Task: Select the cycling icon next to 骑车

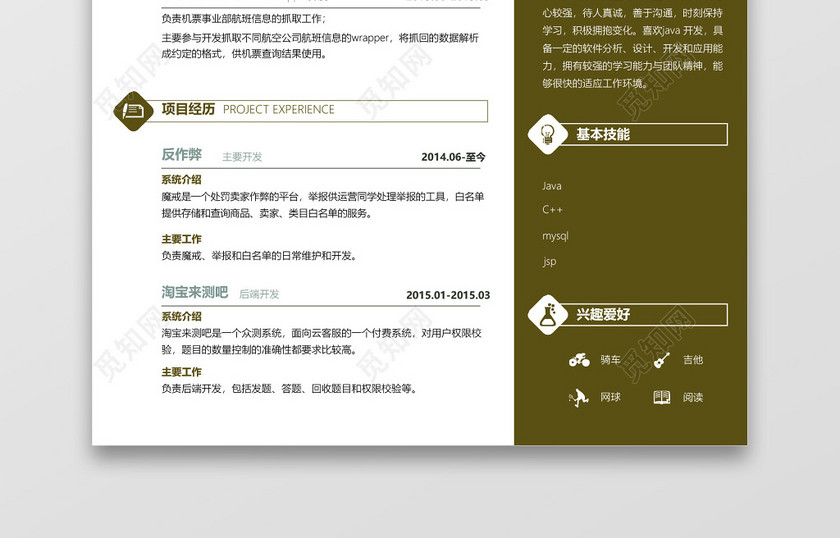Action: pyautogui.click(x=579, y=360)
